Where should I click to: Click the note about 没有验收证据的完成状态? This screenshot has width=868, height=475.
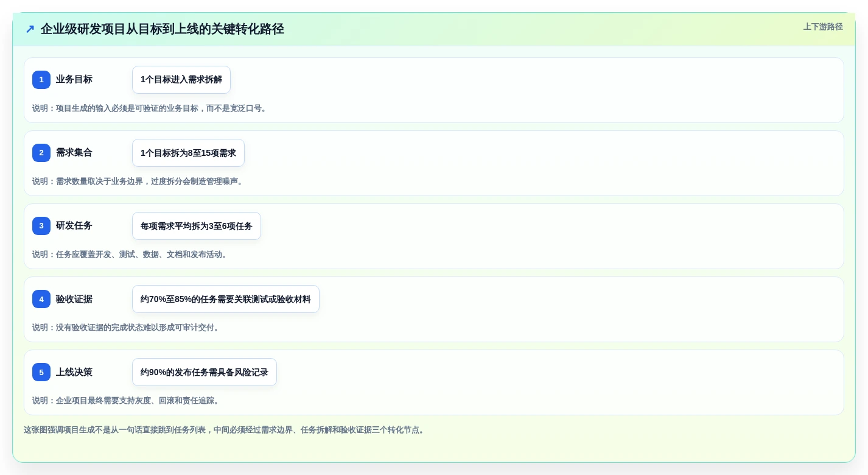tap(127, 328)
